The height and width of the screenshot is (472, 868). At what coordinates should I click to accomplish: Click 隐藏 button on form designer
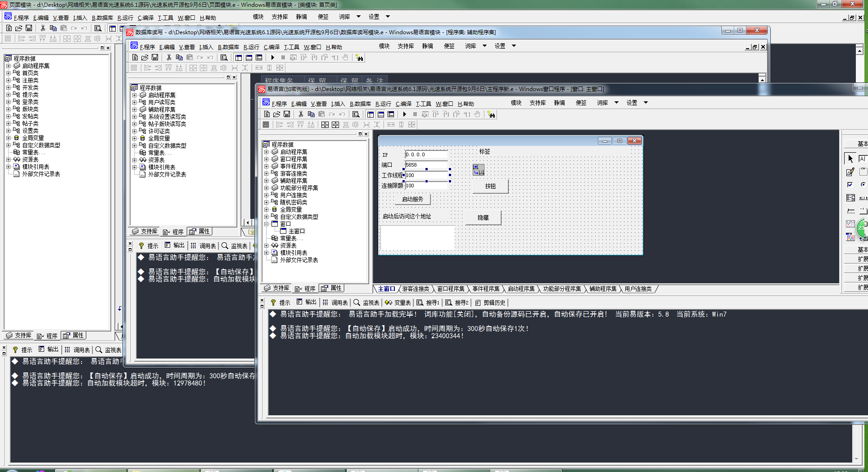pos(483,218)
